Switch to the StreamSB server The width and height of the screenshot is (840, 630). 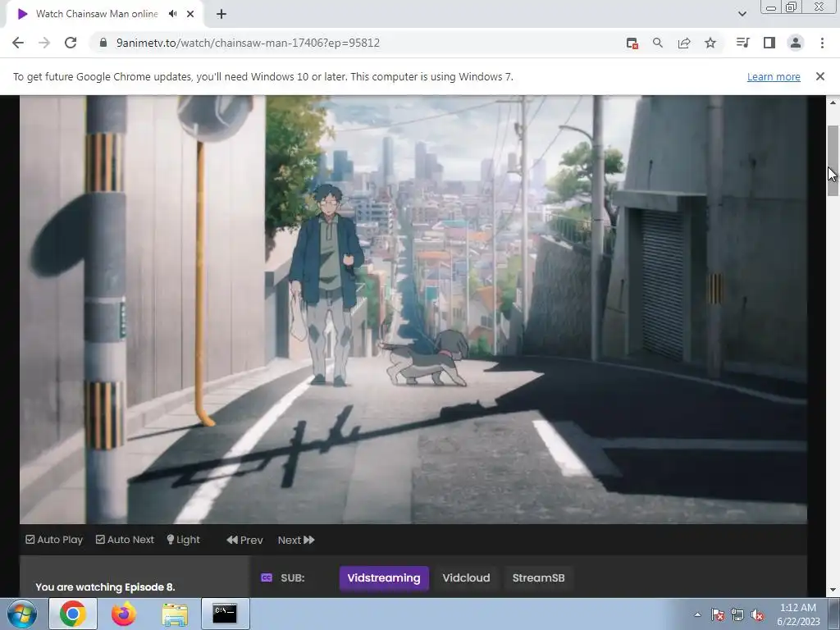tap(538, 578)
